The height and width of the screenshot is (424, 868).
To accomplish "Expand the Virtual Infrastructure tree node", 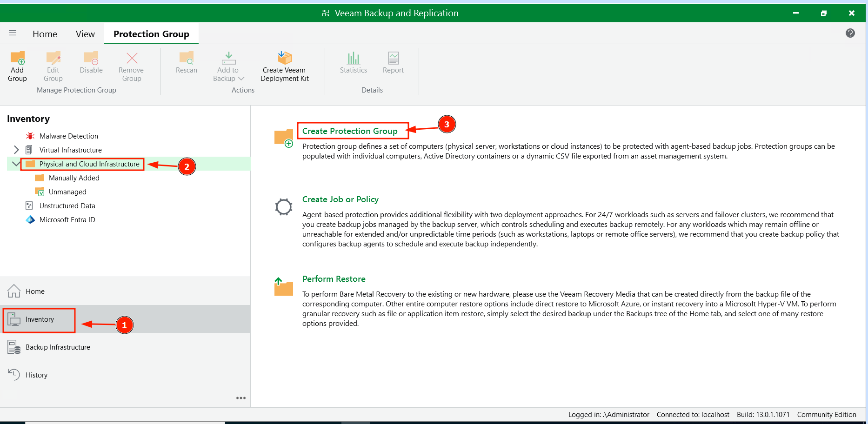I will [16, 150].
